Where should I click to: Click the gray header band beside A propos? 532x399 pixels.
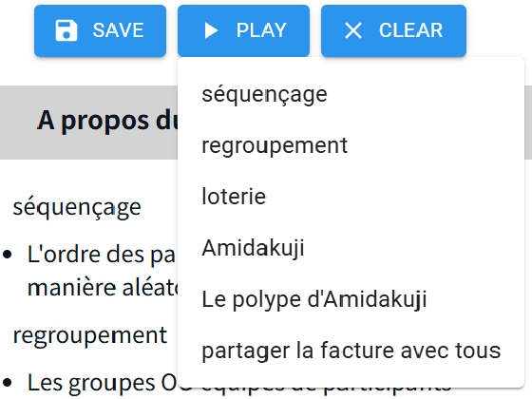(18, 123)
